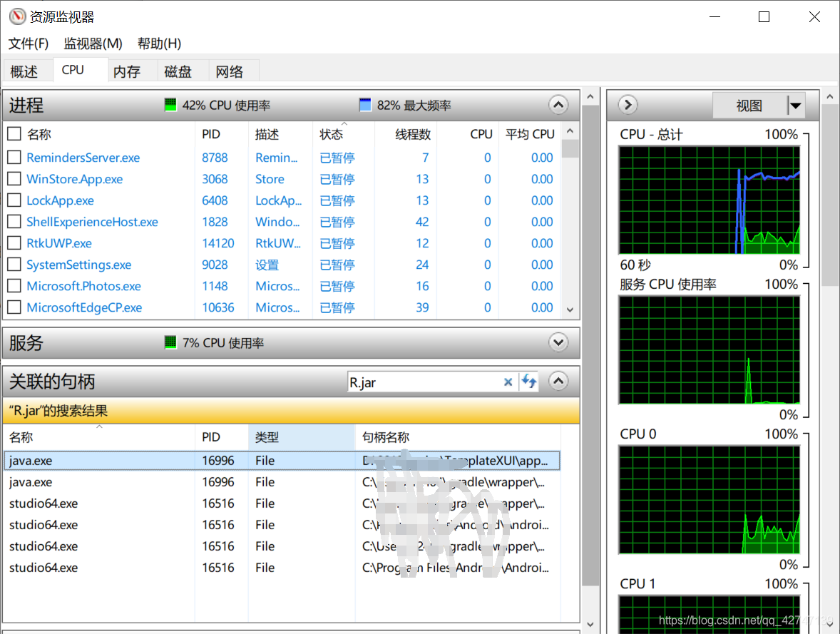Click 设置 description for SystemSettings.exe
This screenshot has width=840, height=634.
[267, 265]
